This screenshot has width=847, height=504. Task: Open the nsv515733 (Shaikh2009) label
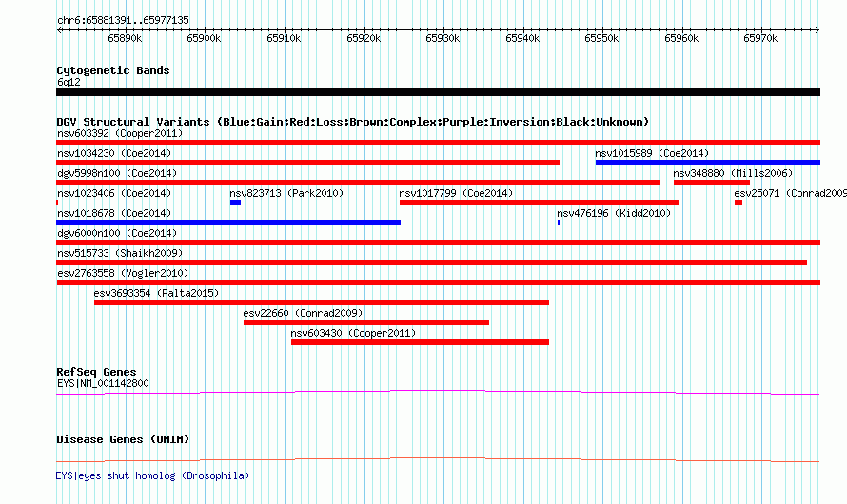point(120,253)
